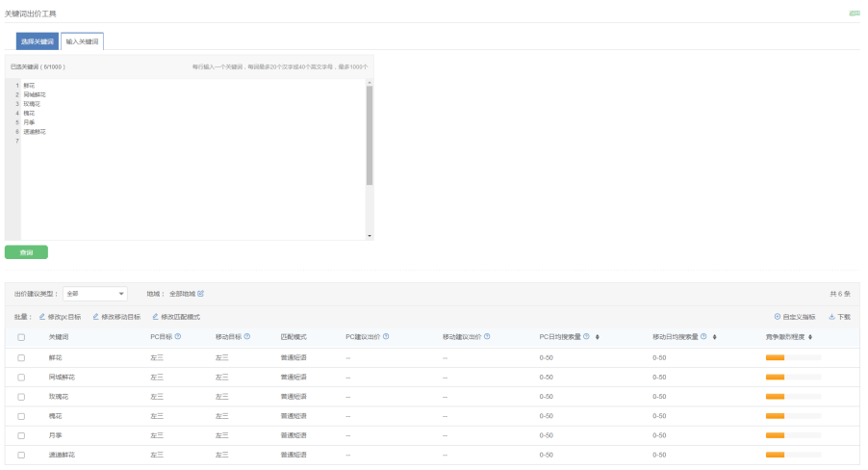
Task: Open the 出价建议类型 dropdown
Action: [x=95, y=294]
